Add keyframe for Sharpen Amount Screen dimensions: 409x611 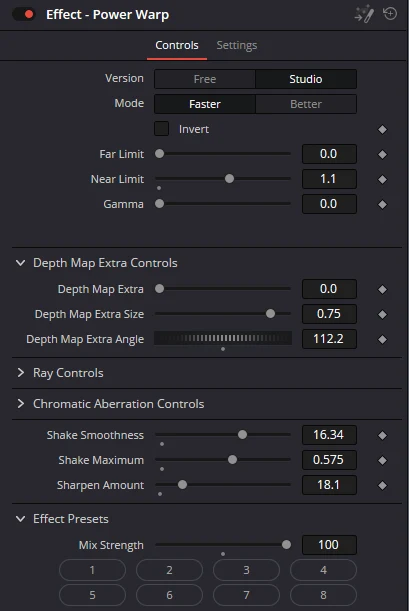tap(383, 485)
